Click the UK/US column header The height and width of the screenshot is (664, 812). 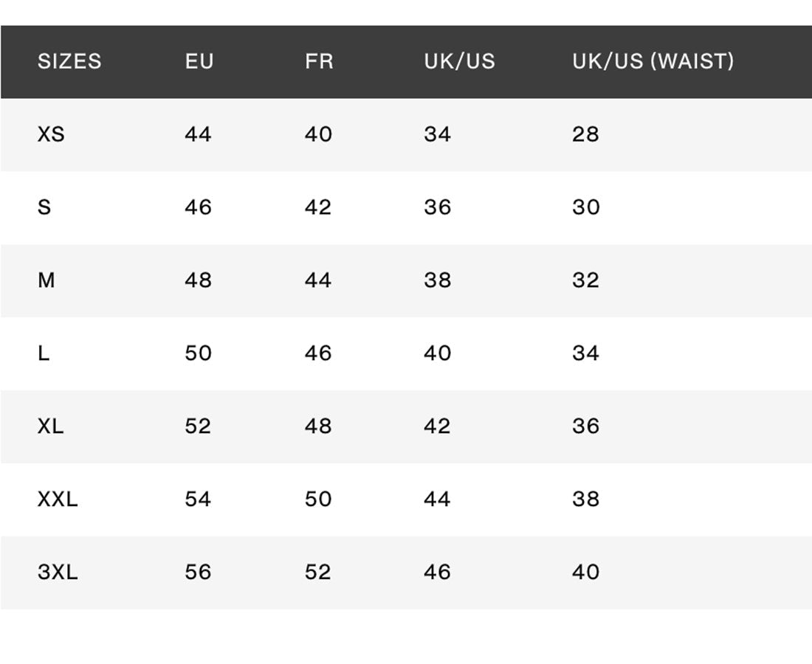coord(459,61)
